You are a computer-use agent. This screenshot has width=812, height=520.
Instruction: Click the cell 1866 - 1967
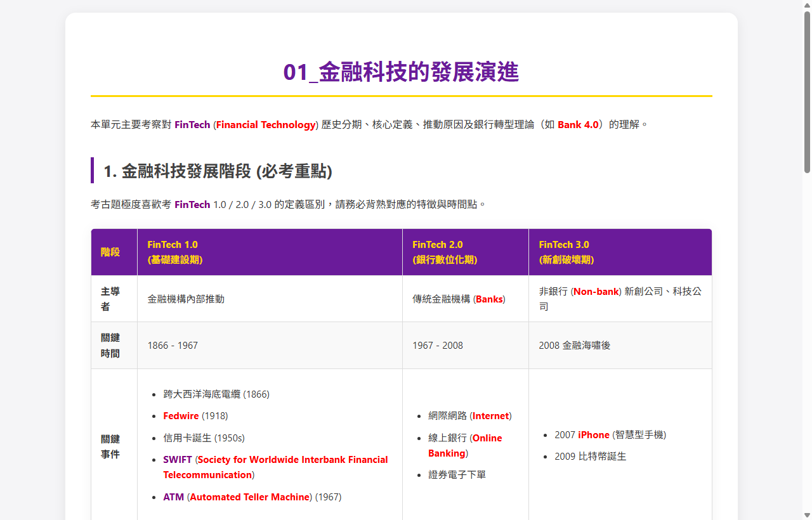point(270,345)
